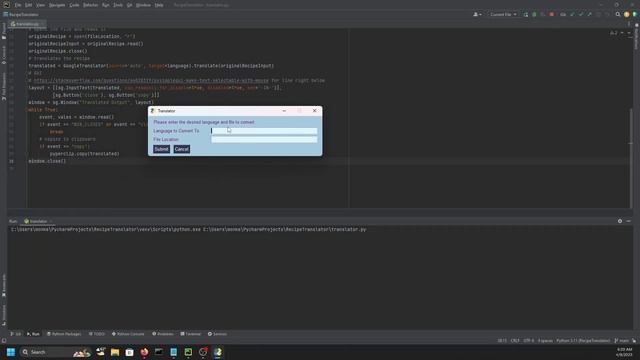Click the main Git branch widget
The image size is (640, 360).
point(622,340)
